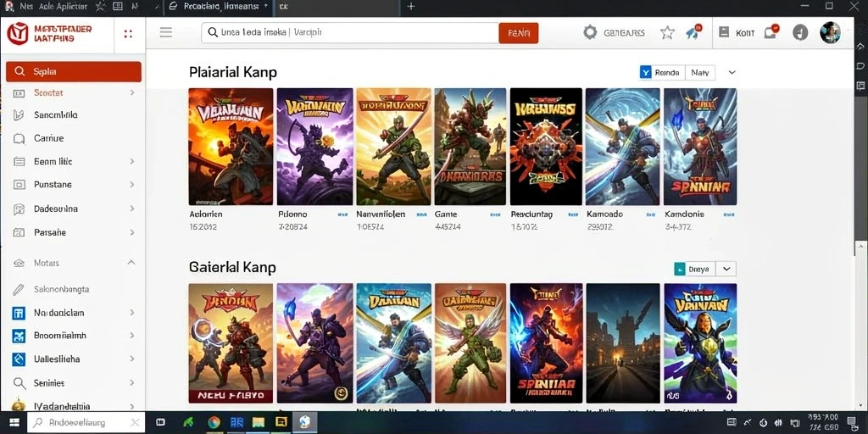Open the rocket icon with red badge
The height and width of the screenshot is (434, 868).
693,32
